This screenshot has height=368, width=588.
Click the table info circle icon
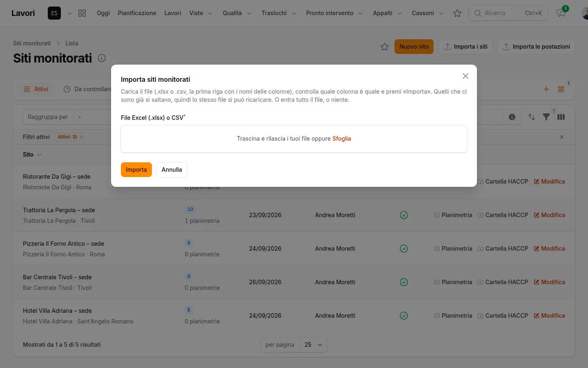tap(512, 117)
